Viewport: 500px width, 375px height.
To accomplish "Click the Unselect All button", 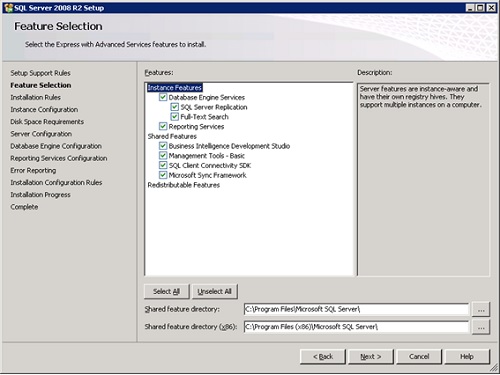I will pos(214,291).
